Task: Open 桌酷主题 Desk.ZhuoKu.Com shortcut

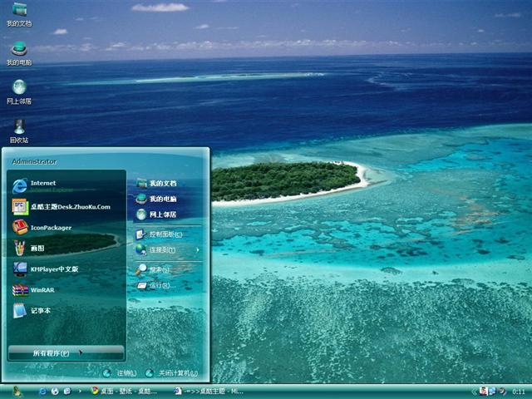Action: [69, 206]
